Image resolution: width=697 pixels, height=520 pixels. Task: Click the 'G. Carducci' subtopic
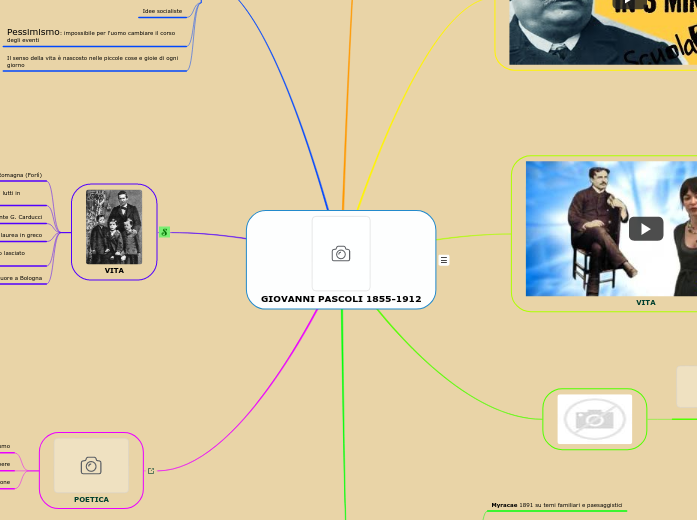pos(22,217)
